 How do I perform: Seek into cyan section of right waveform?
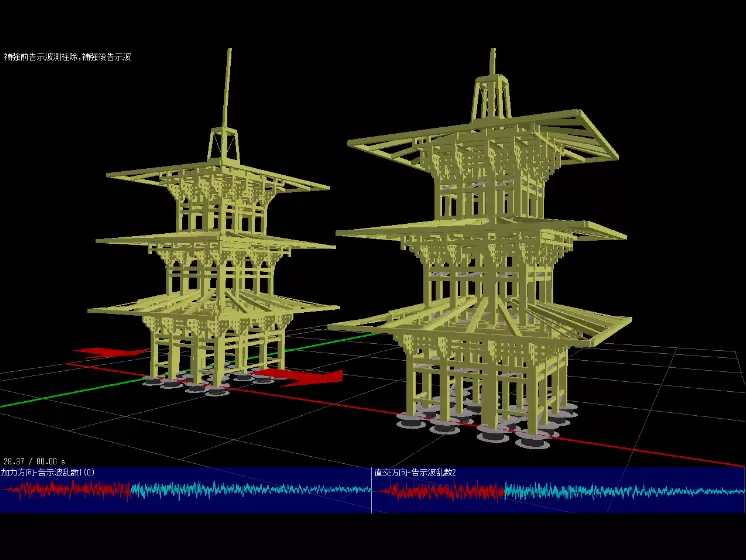click(x=620, y=491)
